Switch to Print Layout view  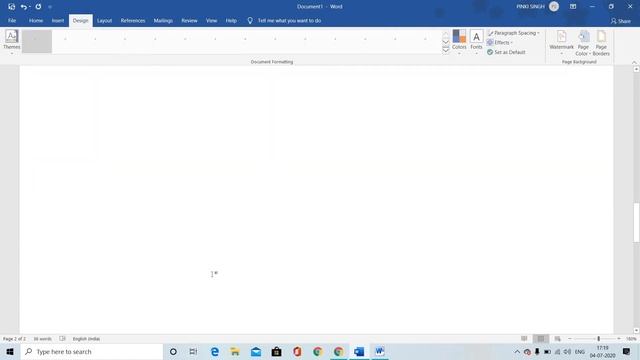click(541, 339)
